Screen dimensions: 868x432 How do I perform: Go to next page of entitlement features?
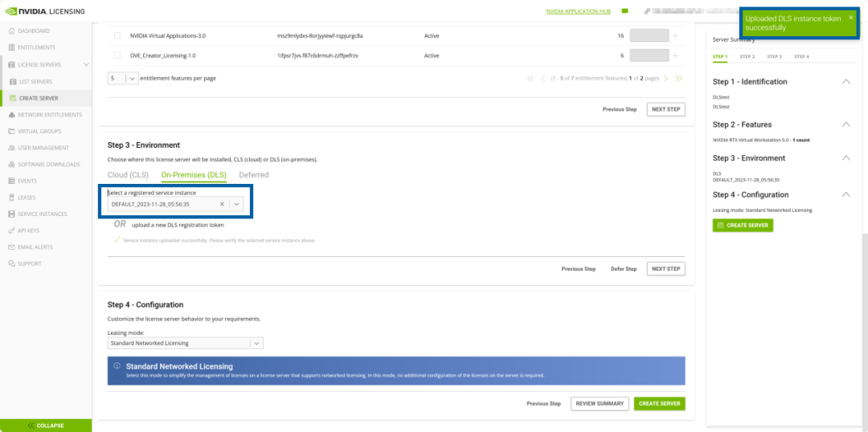pyautogui.click(x=666, y=79)
